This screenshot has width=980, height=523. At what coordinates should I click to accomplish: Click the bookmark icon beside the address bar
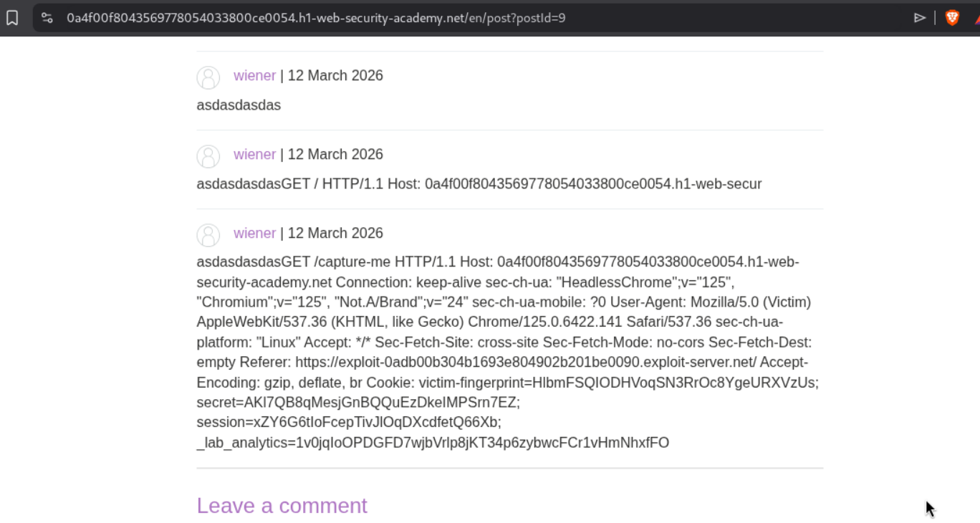coord(12,18)
